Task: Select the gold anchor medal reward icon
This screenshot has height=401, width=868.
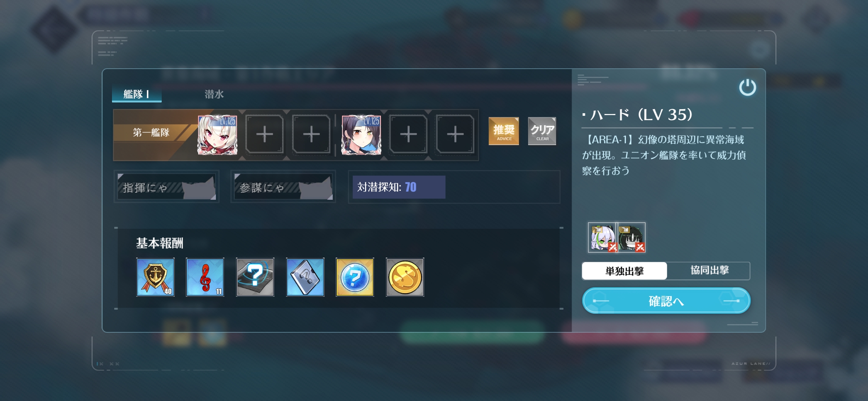Action: coord(155,277)
